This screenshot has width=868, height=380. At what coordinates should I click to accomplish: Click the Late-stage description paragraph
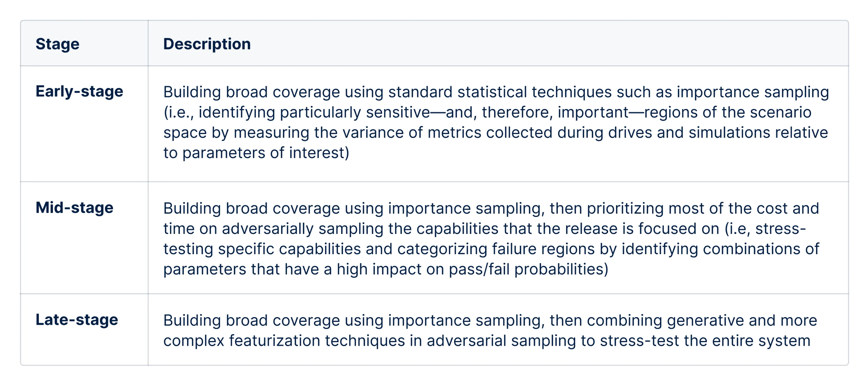point(490,330)
